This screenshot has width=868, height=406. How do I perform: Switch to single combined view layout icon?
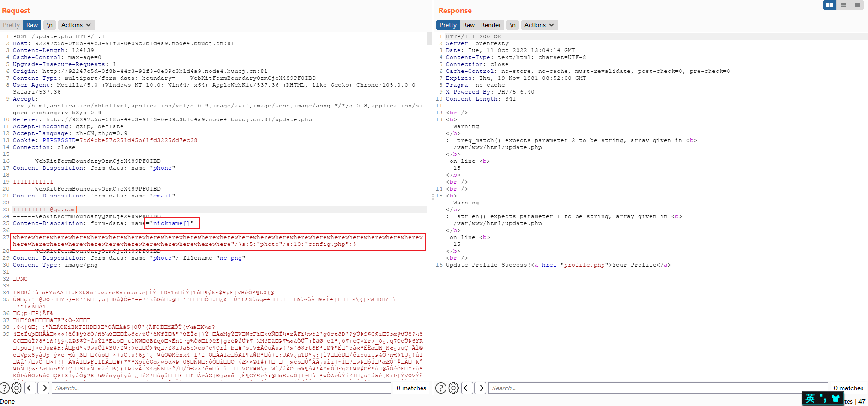[x=857, y=5]
